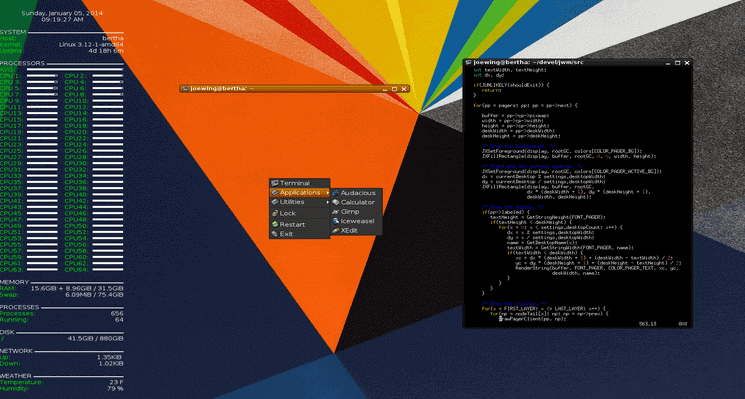Click terminal icon in shaded joewing@bertha: ~ title bar
Screen dimensions: 745x399
click(185, 88)
